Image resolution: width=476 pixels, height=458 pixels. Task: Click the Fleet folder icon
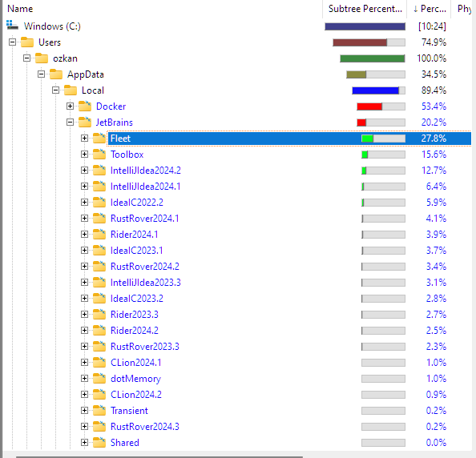[99, 139]
